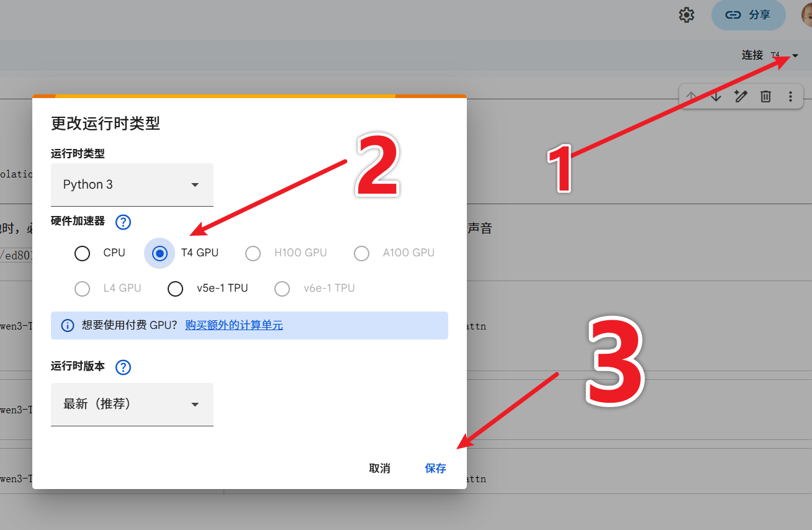Click the 保存 button
Screen dimensions: 812x530
pos(435,469)
